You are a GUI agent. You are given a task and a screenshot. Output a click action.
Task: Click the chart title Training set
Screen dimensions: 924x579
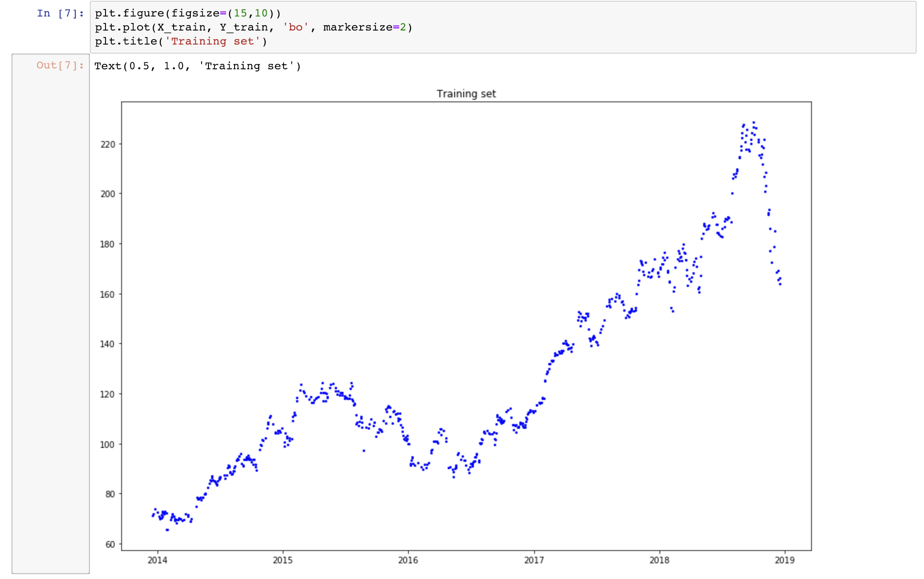(466, 94)
